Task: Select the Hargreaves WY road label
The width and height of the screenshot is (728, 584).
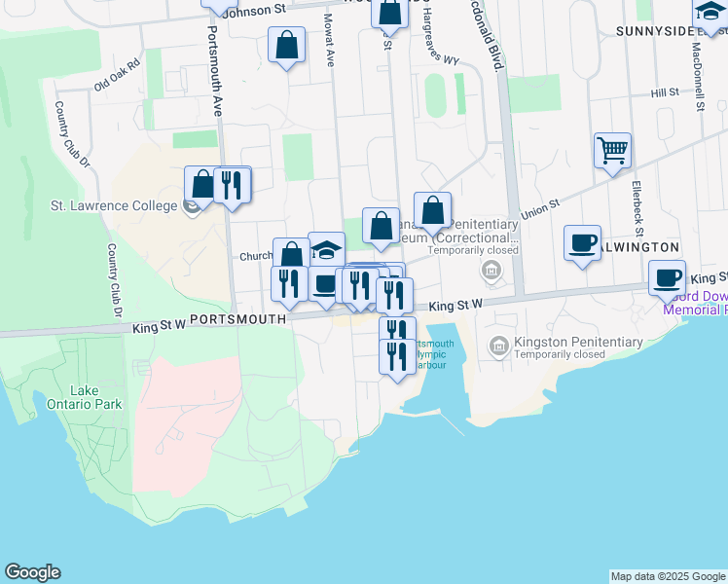Action: pos(437,36)
